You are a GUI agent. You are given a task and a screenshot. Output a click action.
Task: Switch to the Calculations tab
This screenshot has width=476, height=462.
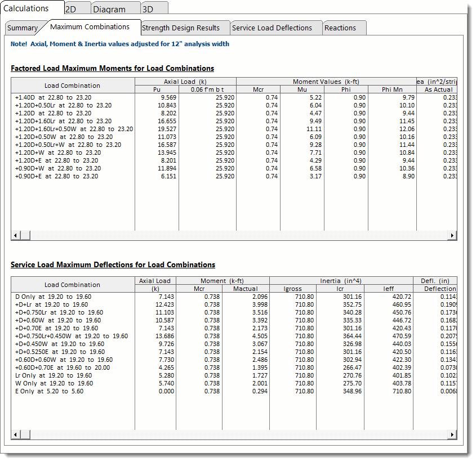[32, 8]
